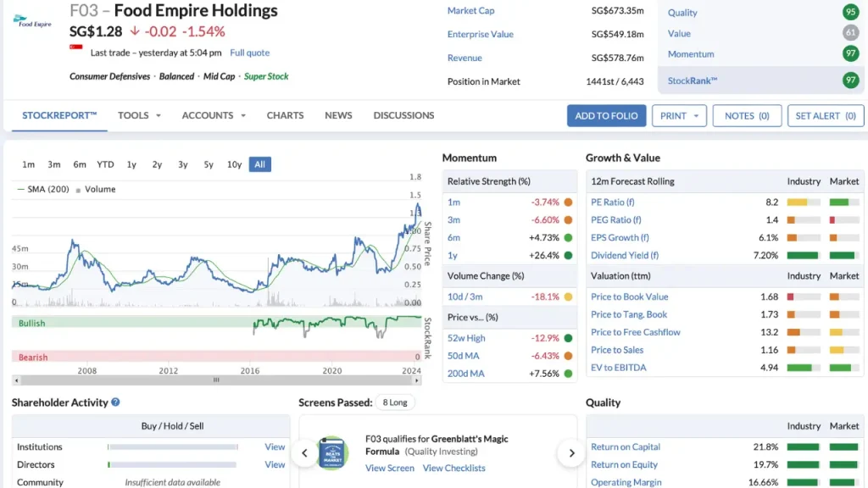
Task: Open the Price to Free Cashflow link
Action: pyautogui.click(x=636, y=332)
